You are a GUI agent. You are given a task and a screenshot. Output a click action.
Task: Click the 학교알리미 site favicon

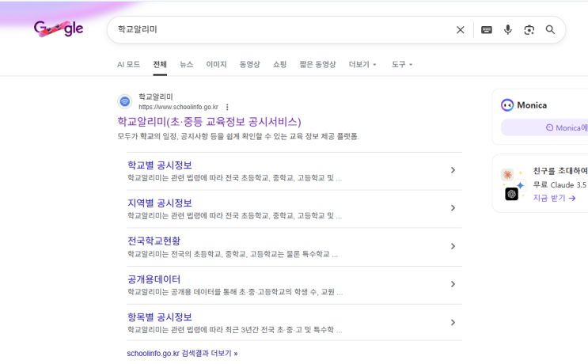click(x=125, y=101)
